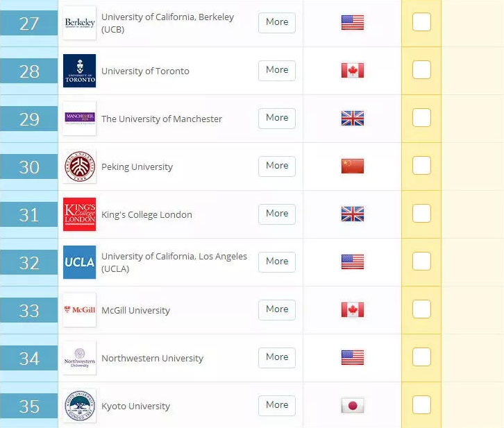Screen dimensions: 504x428
Task: Click the University of Toronto crest logo
Action: pyautogui.click(x=79, y=71)
